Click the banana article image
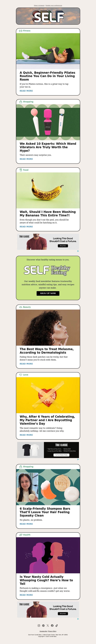This screenshot has height=644, width=96. click(48, 190)
